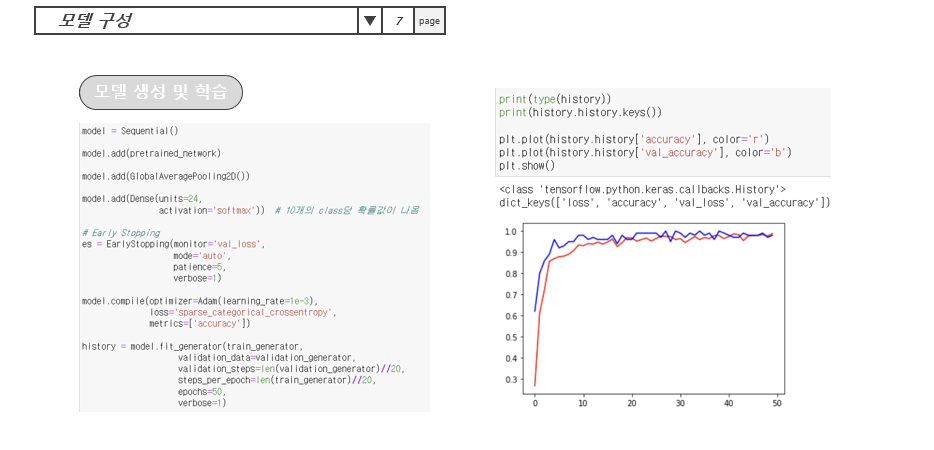Screen dimensions: 934x450
Task: Click the validation_steps=len(validation_generator)//20 line
Action: (291, 369)
